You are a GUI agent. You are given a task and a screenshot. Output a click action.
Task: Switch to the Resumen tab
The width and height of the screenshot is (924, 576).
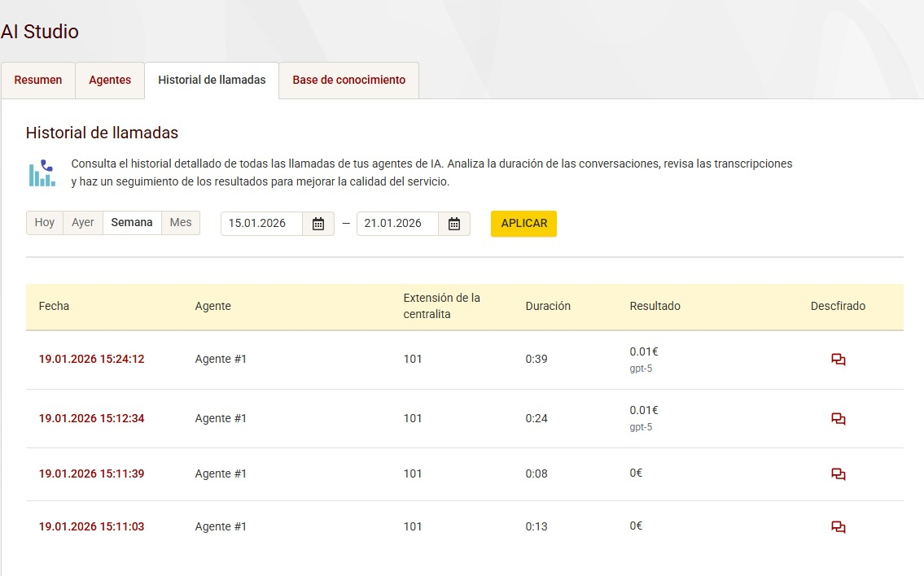(x=38, y=81)
